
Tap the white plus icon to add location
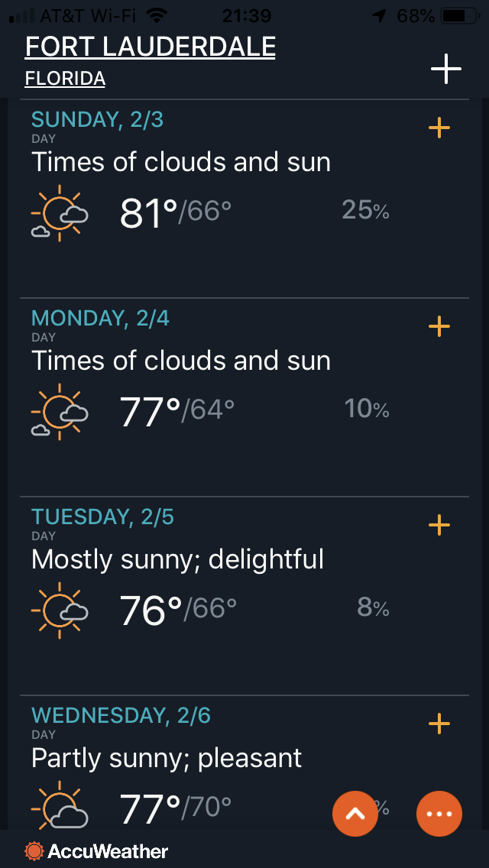[x=445, y=68]
